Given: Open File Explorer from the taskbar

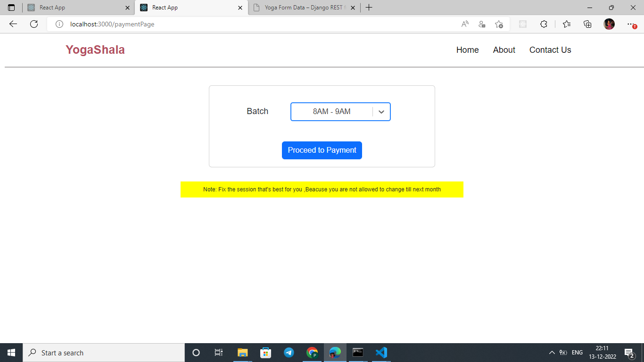Looking at the screenshot, I should click(242, 353).
